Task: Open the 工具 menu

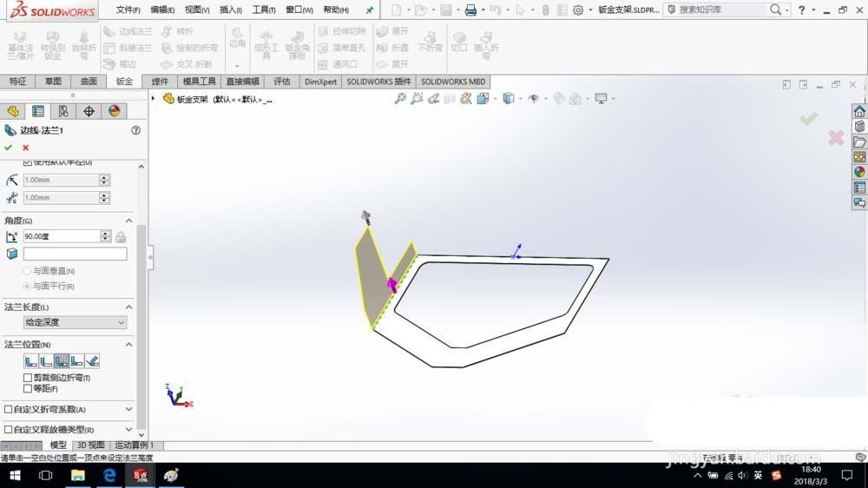Action: click(264, 10)
